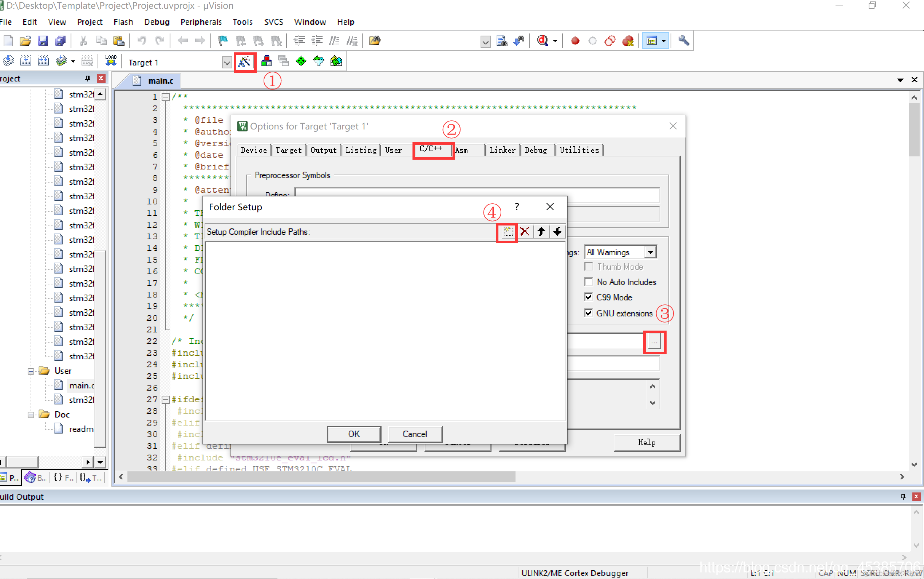Open the All Warnings dropdown
Image resolution: width=924 pixels, height=579 pixels.
click(x=650, y=252)
